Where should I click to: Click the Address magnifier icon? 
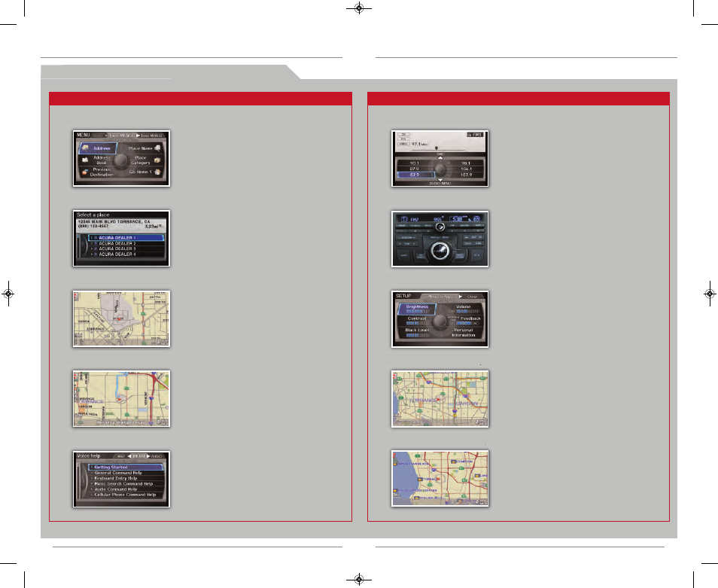tap(85, 148)
